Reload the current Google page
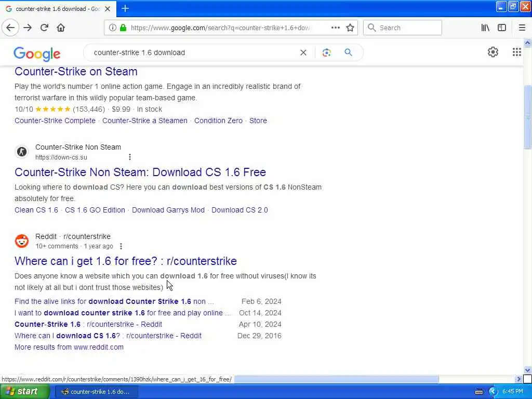Viewport: 532px width, 399px height. [44, 28]
